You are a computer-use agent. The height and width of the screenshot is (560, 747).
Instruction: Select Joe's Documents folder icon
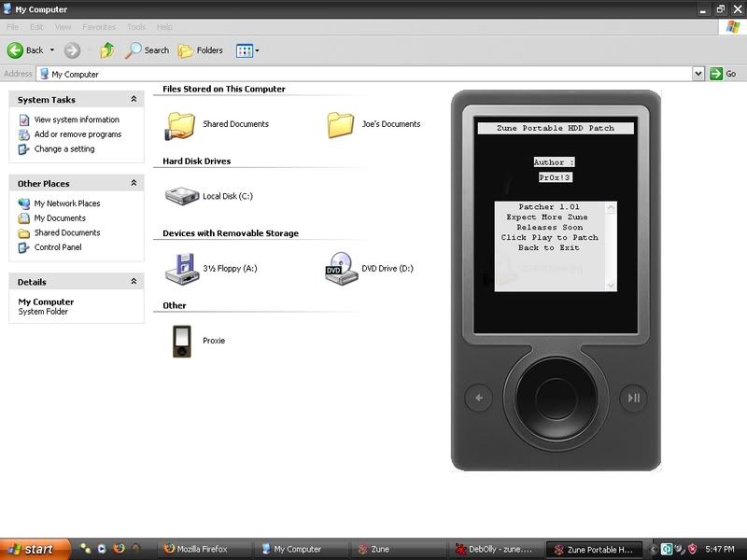tap(341, 125)
